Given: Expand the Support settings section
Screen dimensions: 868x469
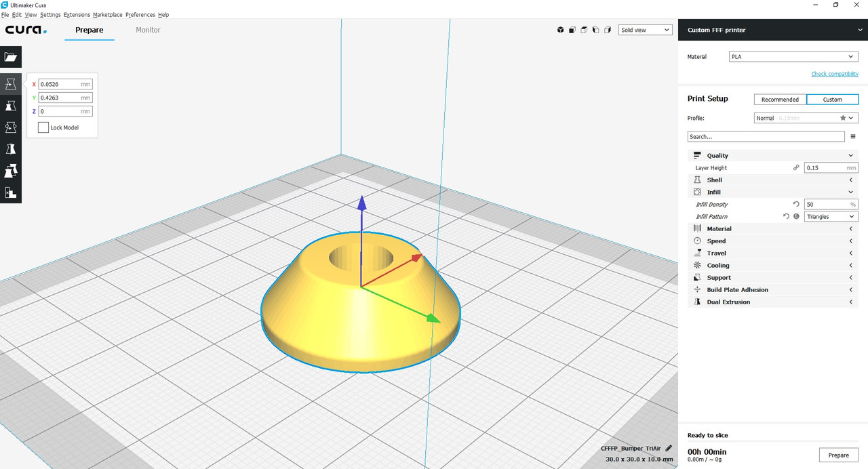Looking at the screenshot, I should (773, 277).
